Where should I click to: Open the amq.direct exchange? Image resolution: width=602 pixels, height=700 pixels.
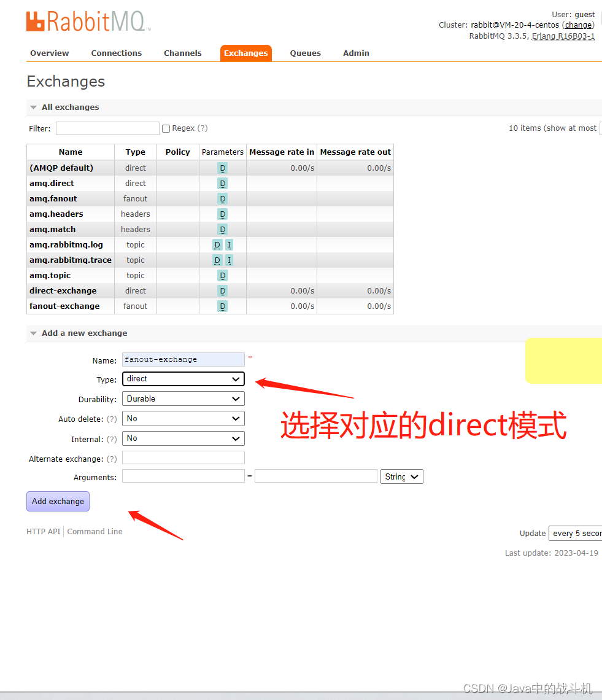pyautogui.click(x=52, y=184)
